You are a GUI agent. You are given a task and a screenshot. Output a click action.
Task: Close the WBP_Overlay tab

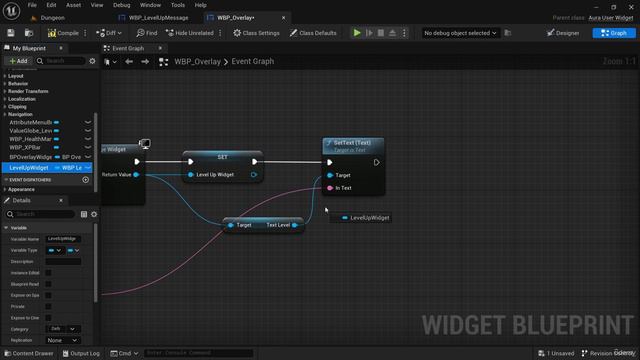pyautogui.click(x=284, y=18)
